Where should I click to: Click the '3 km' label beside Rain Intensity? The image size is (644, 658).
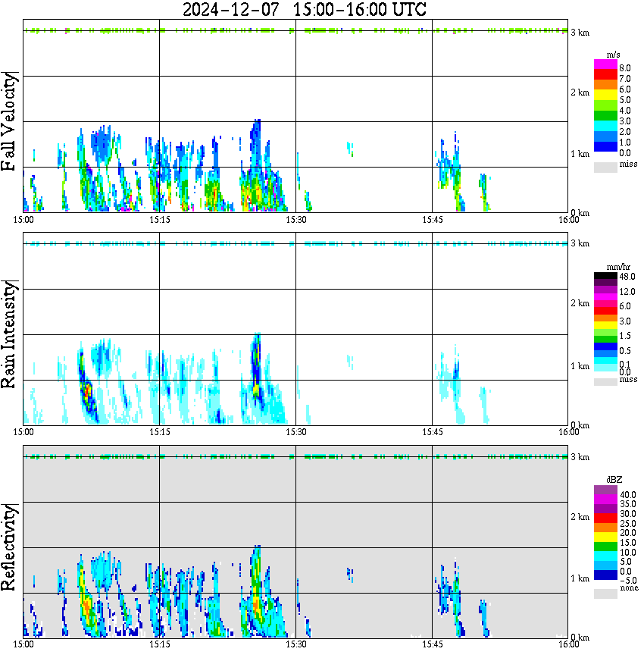tap(580, 243)
